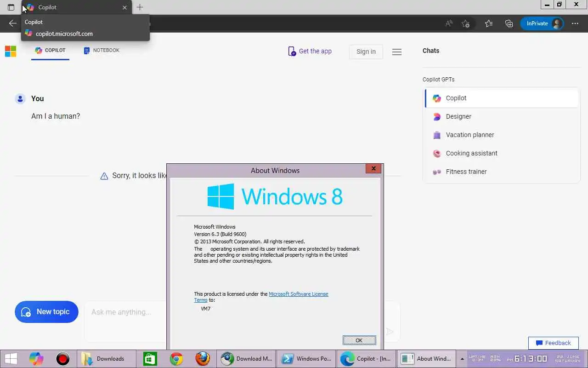Viewport: 588px width, 368px height.
Task: Select Copilot in the Copilot GPTs list
Action: pyautogui.click(x=502, y=98)
